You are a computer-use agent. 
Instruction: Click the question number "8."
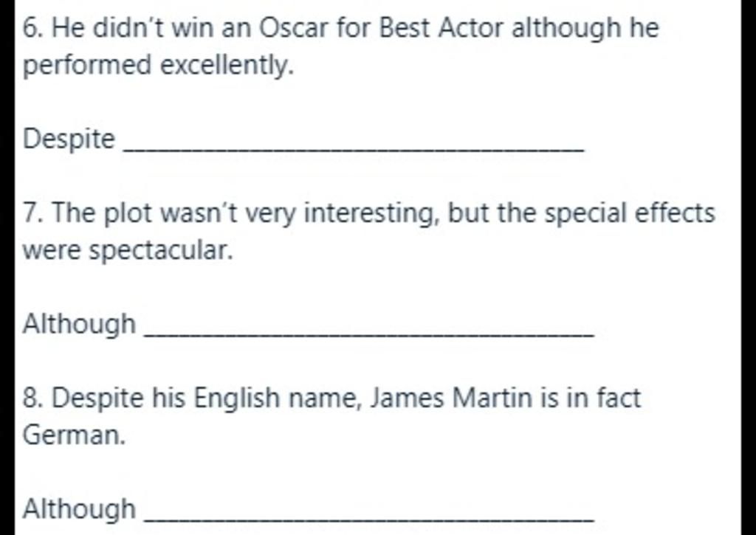33,398
